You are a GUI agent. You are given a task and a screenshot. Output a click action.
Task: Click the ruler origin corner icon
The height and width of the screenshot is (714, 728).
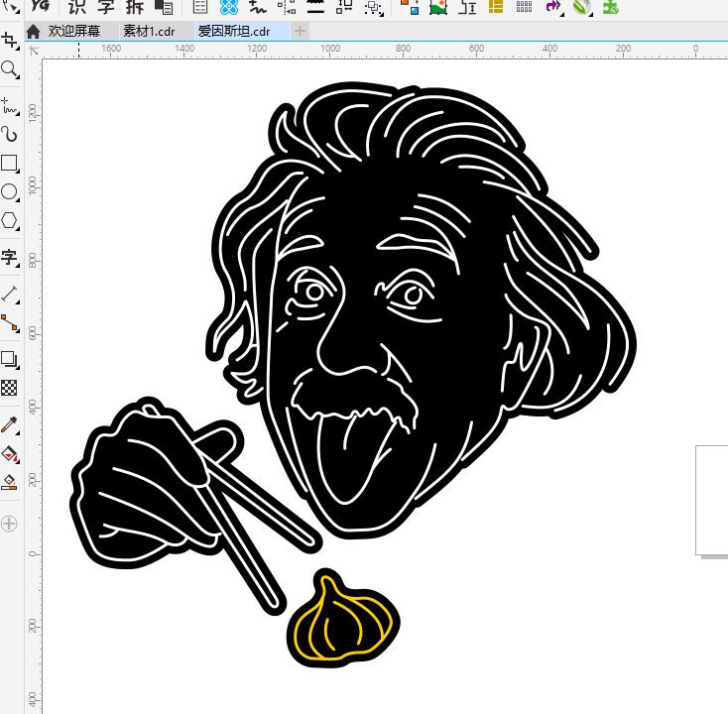point(34,51)
